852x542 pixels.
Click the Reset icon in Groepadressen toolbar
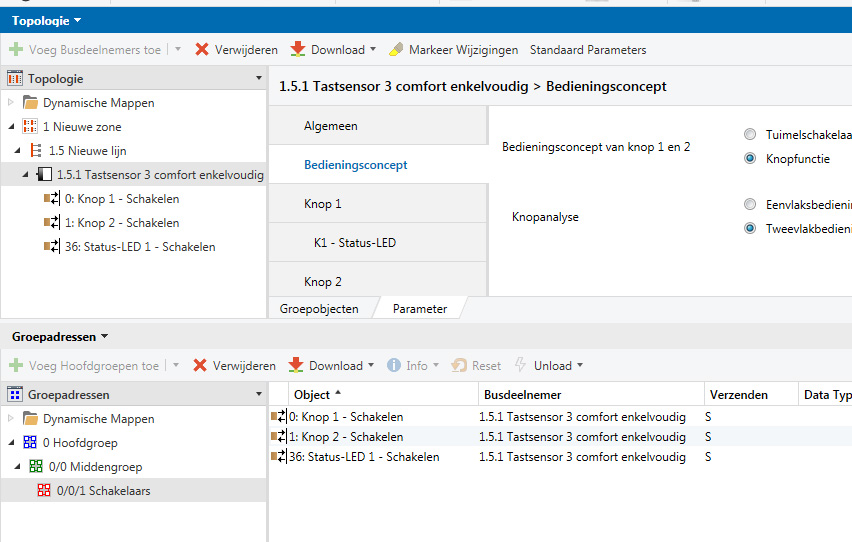tap(459, 365)
